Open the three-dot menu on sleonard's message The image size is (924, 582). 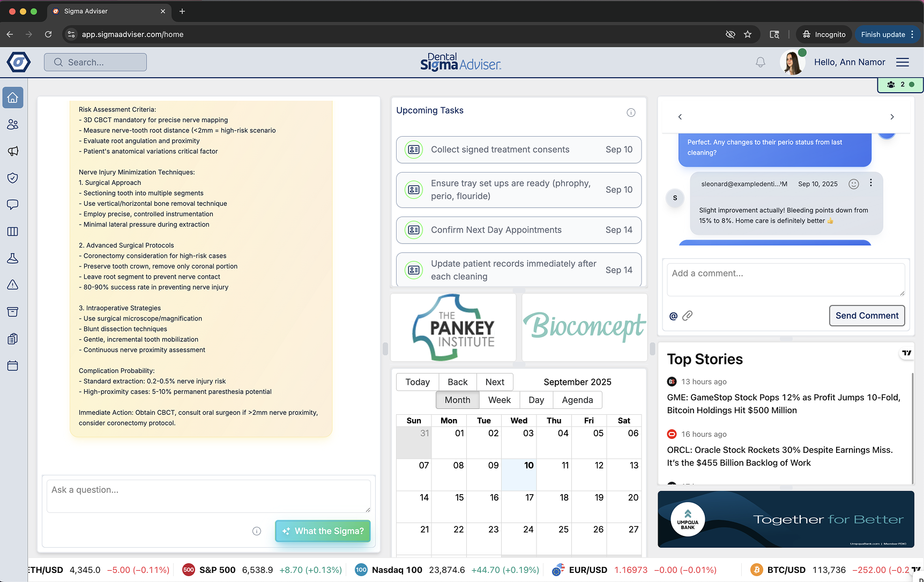pos(871,183)
